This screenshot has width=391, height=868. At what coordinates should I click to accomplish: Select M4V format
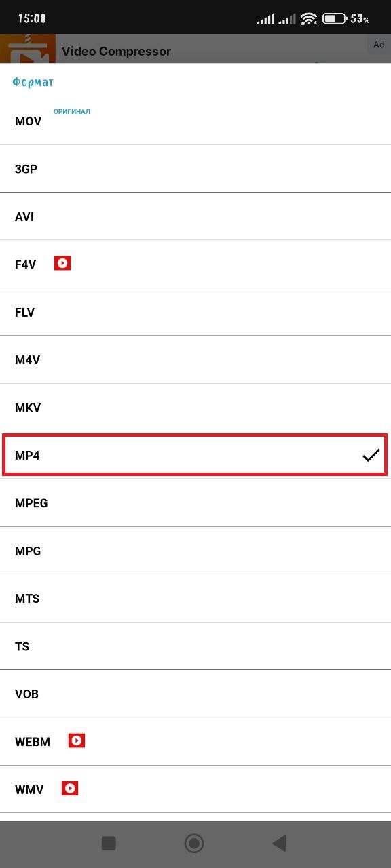tap(195, 359)
